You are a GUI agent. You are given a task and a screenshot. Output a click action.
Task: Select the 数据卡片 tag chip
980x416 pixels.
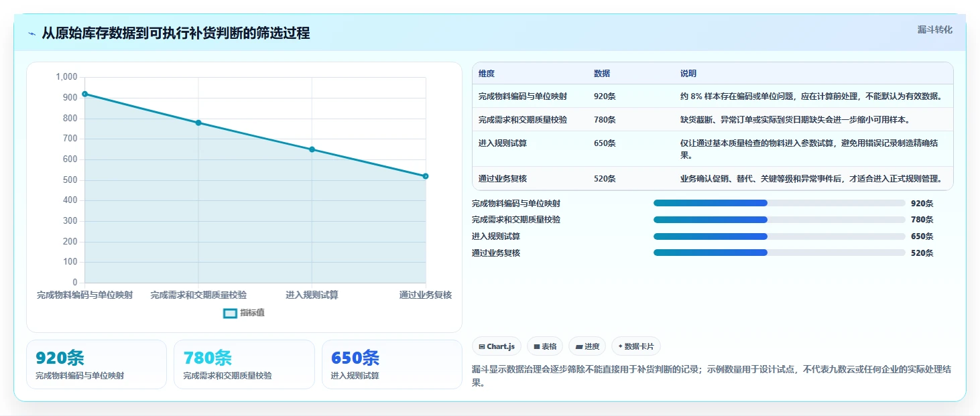pyautogui.click(x=636, y=346)
